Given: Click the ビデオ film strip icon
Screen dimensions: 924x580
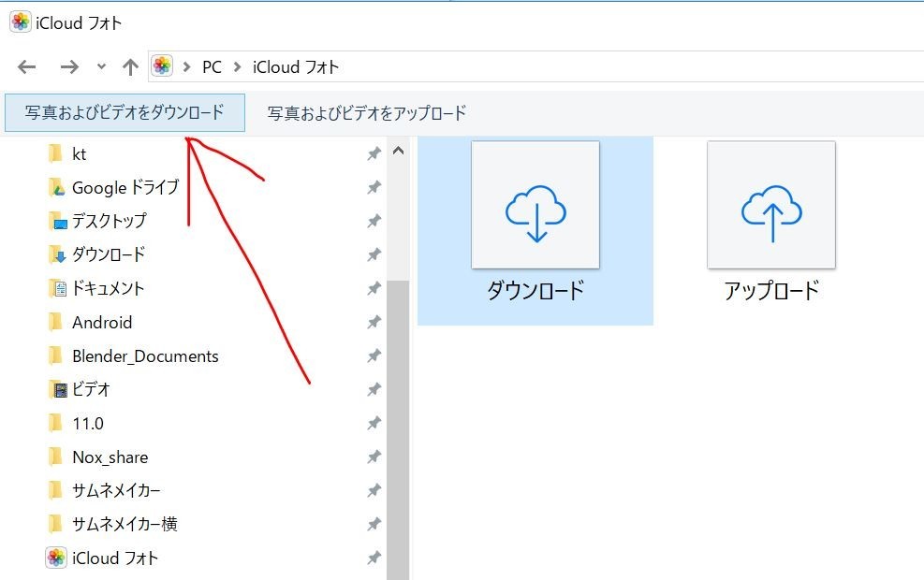Looking at the screenshot, I should click(x=58, y=389).
